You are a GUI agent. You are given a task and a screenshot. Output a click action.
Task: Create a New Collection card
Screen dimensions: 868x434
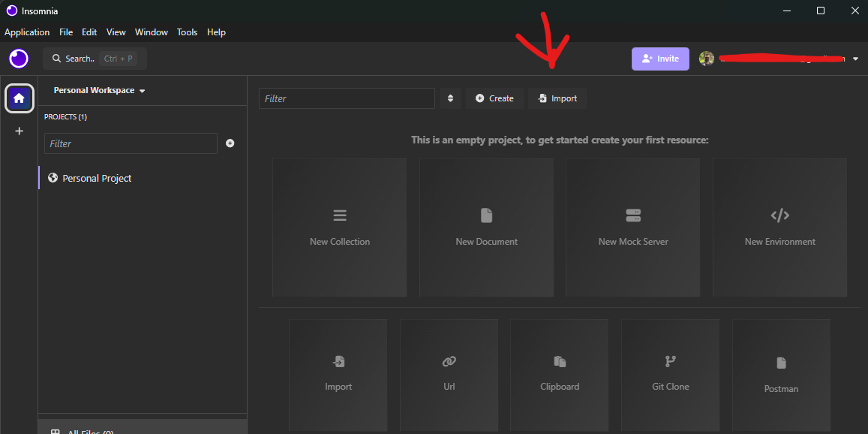click(339, 228)
